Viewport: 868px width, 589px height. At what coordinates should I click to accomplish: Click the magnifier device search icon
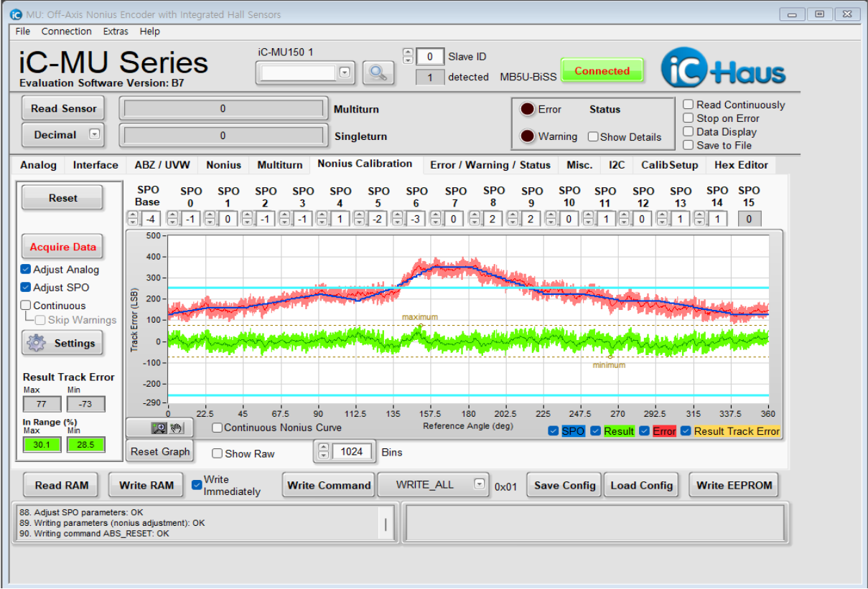378,72
